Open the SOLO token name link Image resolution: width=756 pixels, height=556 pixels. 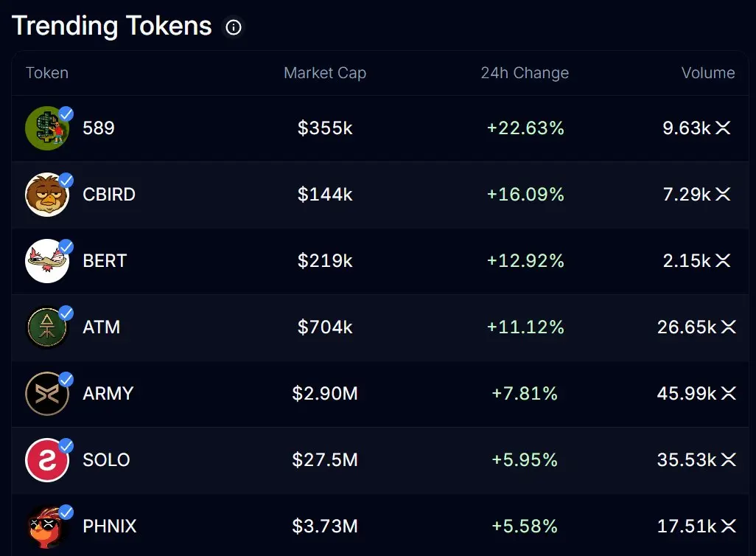tap(107, 460)
